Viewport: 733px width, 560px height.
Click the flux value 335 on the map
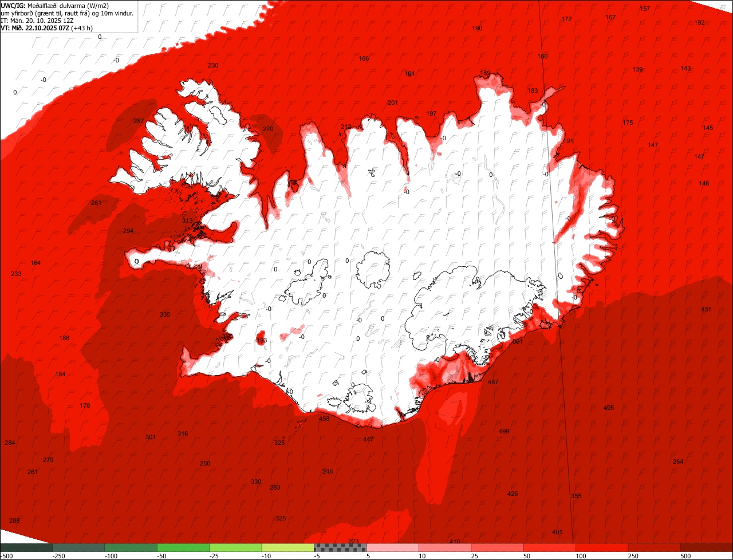(x=165, y=314)
